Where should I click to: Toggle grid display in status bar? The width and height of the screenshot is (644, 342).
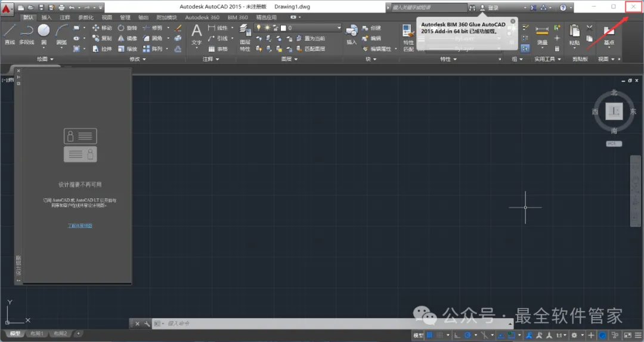tap(429, 335)
